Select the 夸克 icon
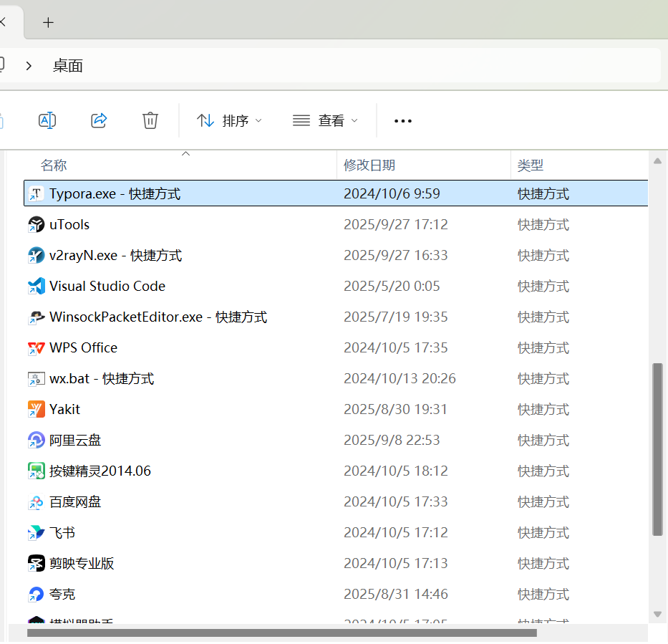 tap(37, 594)
